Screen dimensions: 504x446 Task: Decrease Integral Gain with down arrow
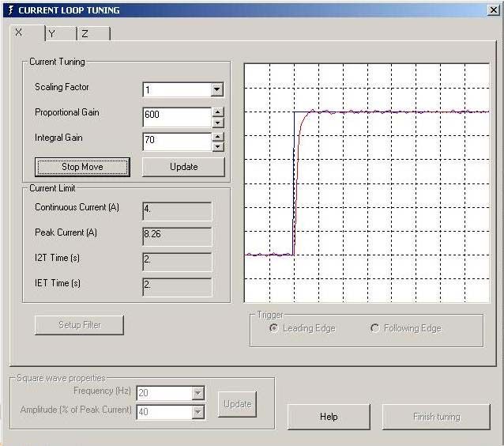coord(218,147)
